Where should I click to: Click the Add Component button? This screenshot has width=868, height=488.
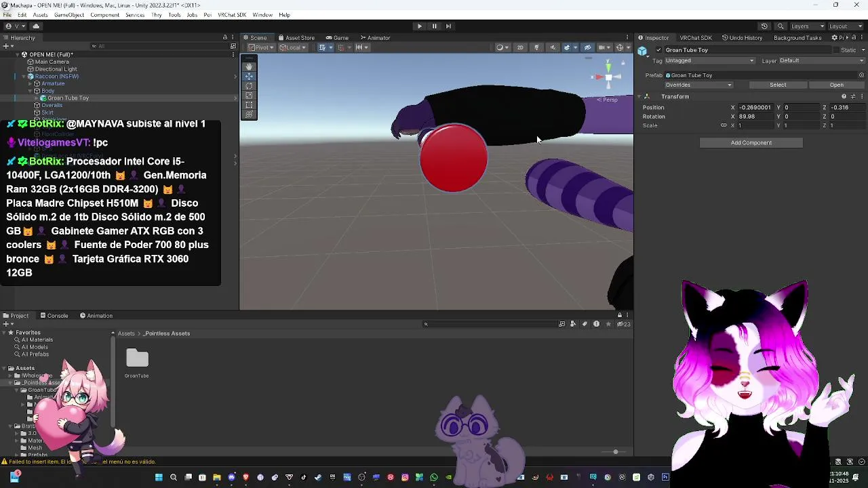751,142
